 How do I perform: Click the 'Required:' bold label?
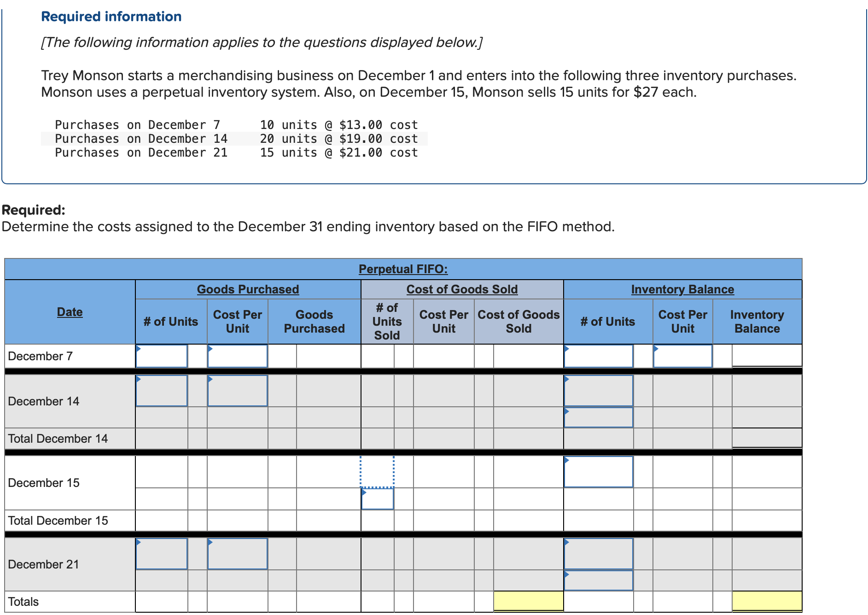pos(34,210)
